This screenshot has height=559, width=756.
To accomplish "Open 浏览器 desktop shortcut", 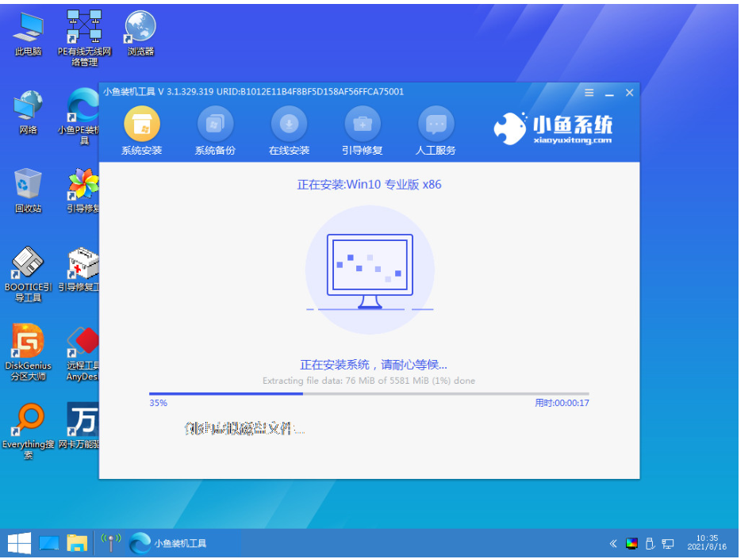I will pyautogui.click(x=140, y=33).
